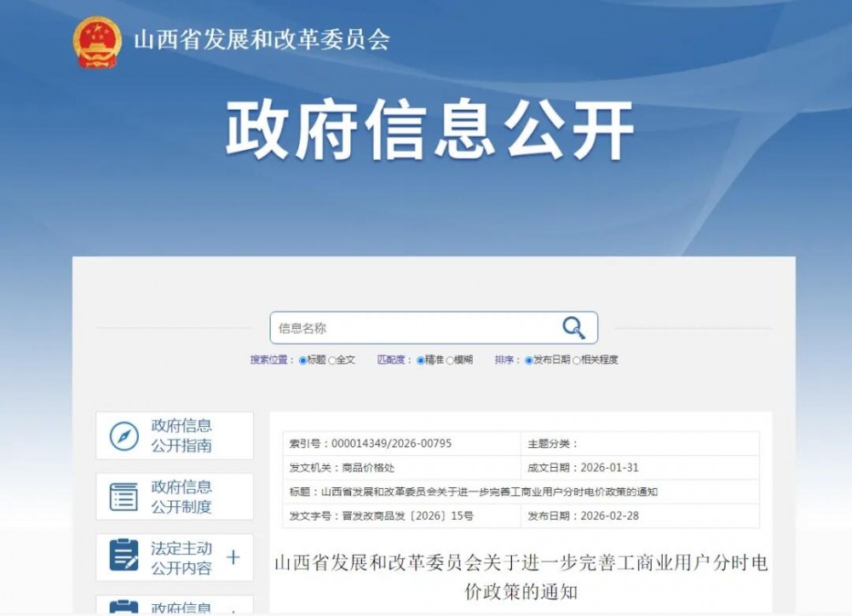Screen dimensions: 852x616
Task: Click the list icon for 公开制度
Action: click(x=124, y=497)
